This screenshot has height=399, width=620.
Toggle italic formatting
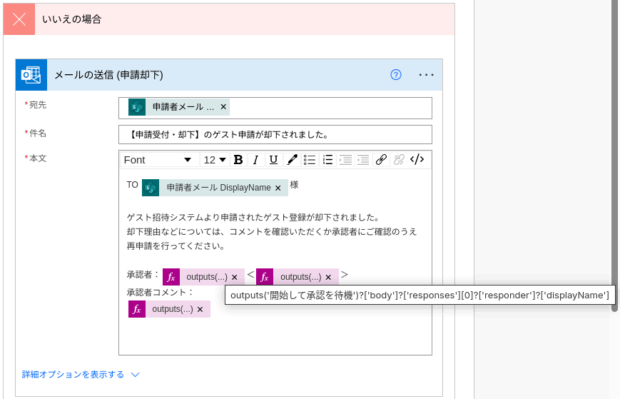click(256, 160)
